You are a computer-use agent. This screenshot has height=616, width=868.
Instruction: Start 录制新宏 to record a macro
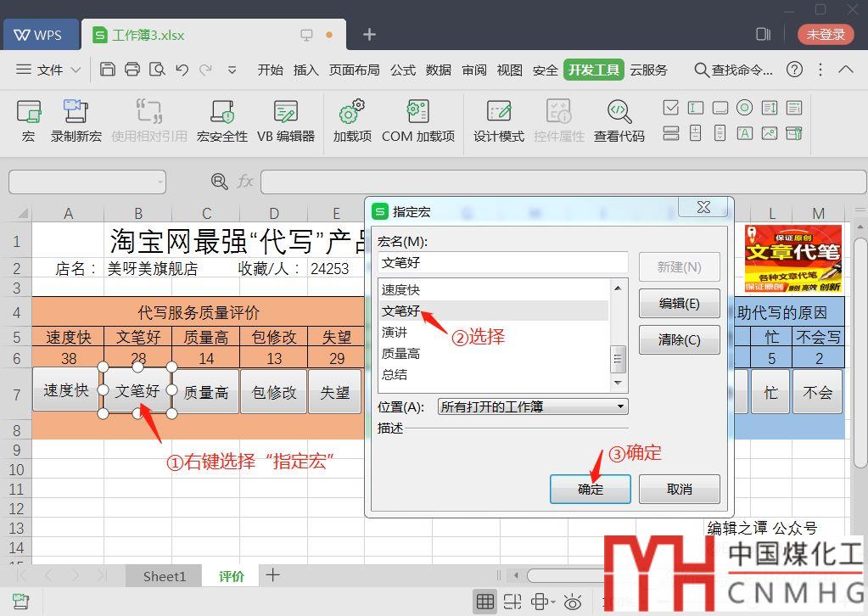click(76, 120)
